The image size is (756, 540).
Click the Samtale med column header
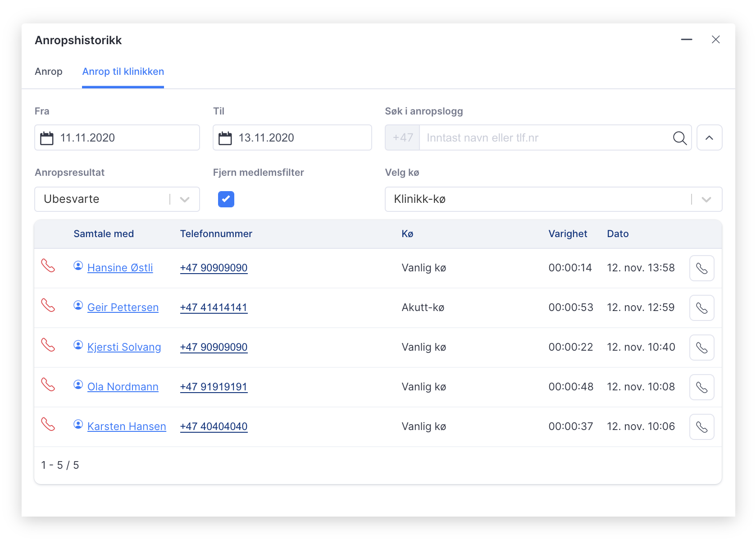tap(104, 234)
